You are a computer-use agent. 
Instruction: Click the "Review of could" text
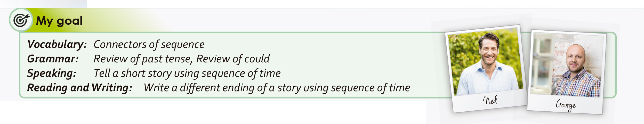(233, 59)
